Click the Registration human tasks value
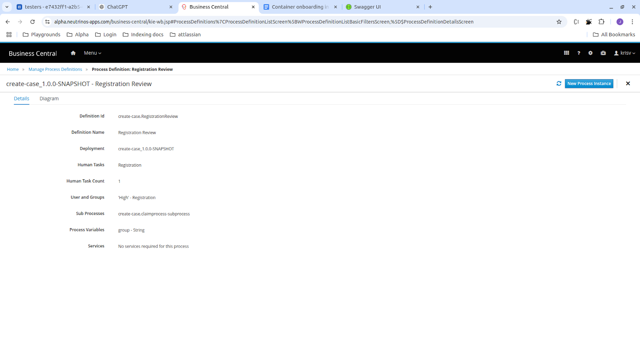 pos(130,165)
